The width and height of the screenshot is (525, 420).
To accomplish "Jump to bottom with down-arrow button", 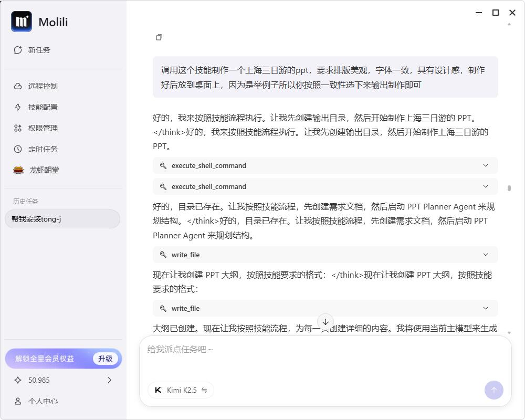I will coord(325,322).
